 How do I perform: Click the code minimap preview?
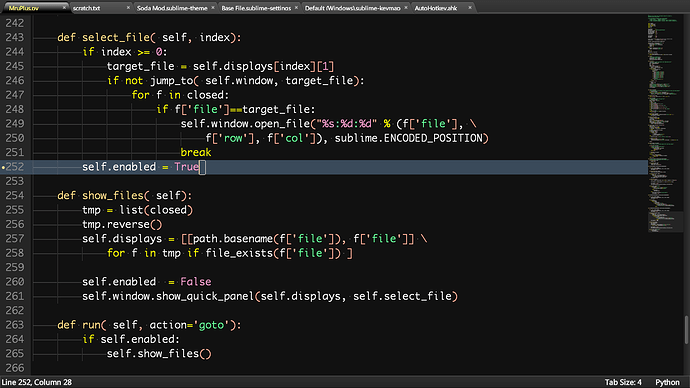tap(664, 123)
